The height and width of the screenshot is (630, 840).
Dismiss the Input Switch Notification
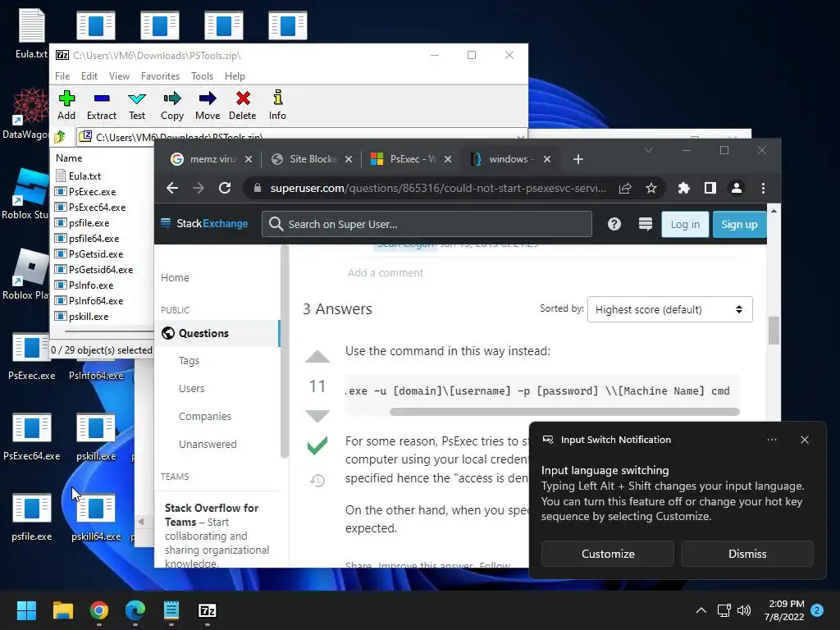(747, 554)
